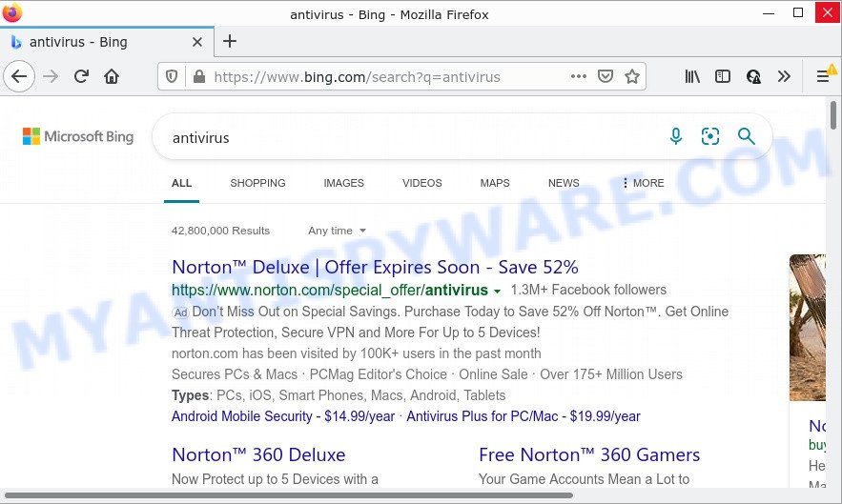
Task: Select the ALL results tab
Action: 181,183
